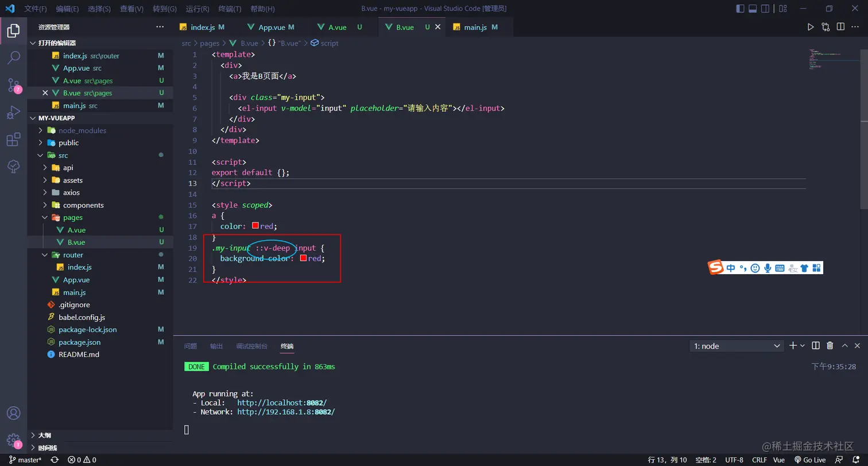Screen dimensions: 868x466
Task: Open the Edit menu
Action: 68,9
